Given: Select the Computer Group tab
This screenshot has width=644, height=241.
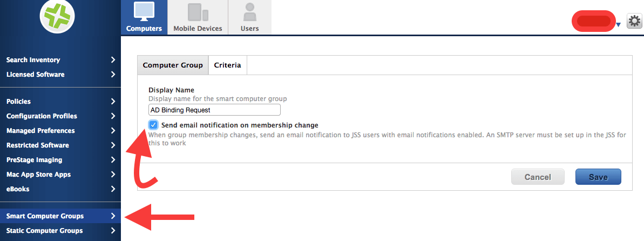Looking at the screenshot, I should point(173,65).
